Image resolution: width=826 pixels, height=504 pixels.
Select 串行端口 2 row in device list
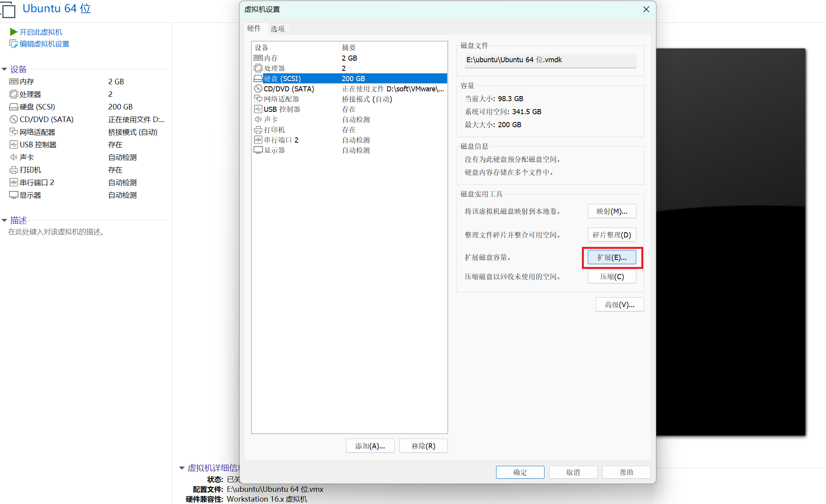(281, 140)
